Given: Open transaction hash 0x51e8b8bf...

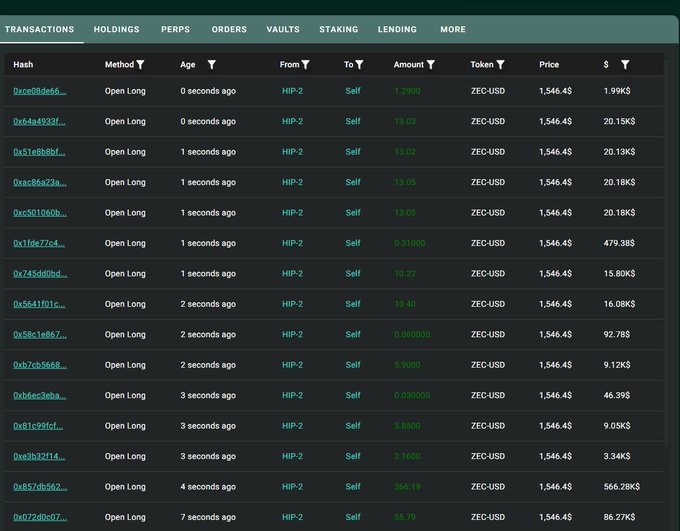Looking at the screenshot, I should (39, 152).
